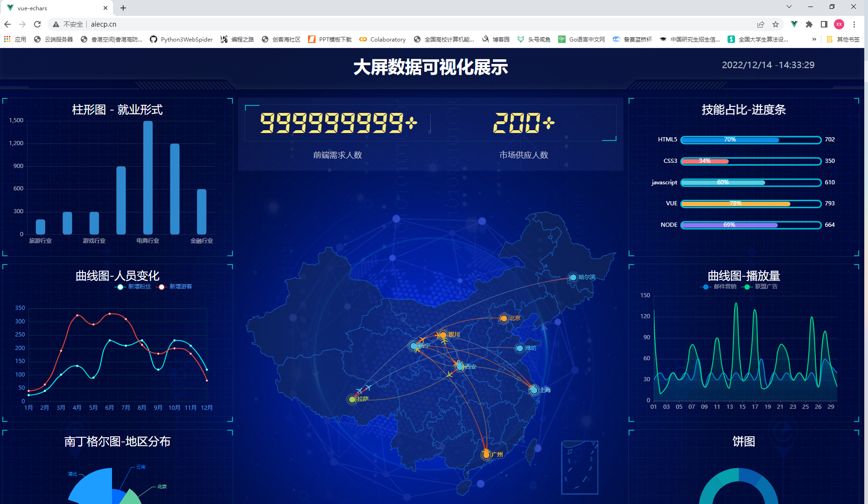This screenshot has width=868, height=504.
Task: Click the bar above the 金融行业 label
Action: pyautogui.click(x=202, y=212)
